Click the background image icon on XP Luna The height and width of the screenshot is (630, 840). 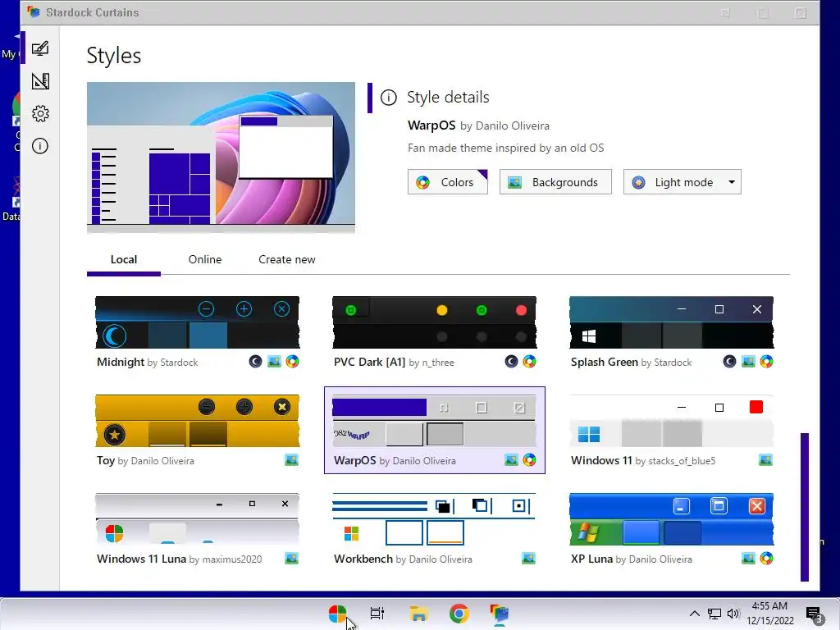pyautogui.click(x=748, y=559)
